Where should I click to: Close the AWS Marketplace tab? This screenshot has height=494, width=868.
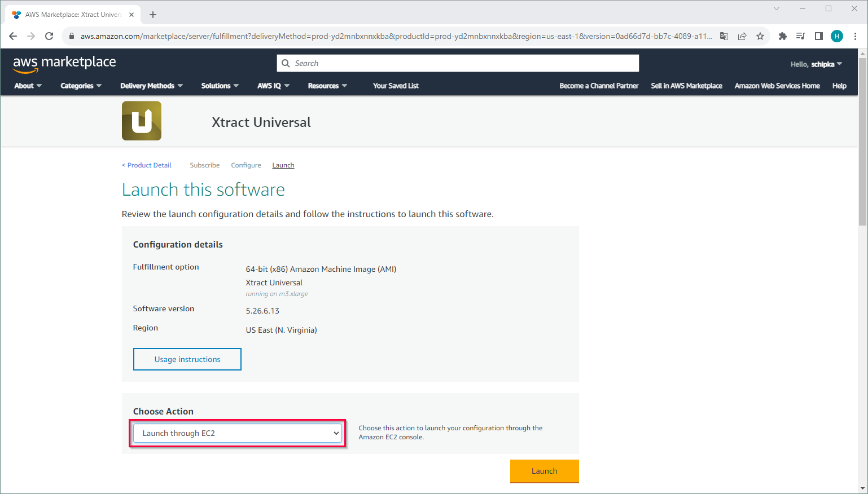[x=131, y=15]
